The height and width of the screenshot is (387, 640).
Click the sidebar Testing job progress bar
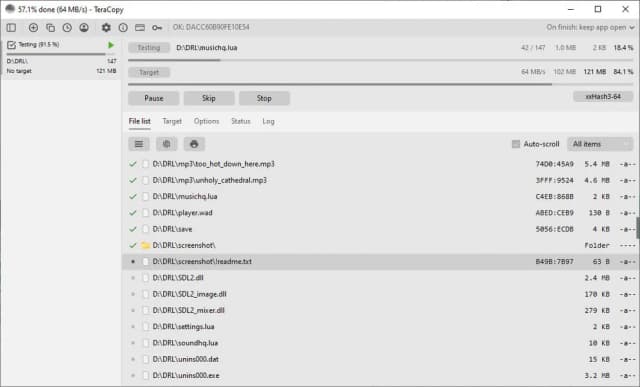(x=61, y=54)
